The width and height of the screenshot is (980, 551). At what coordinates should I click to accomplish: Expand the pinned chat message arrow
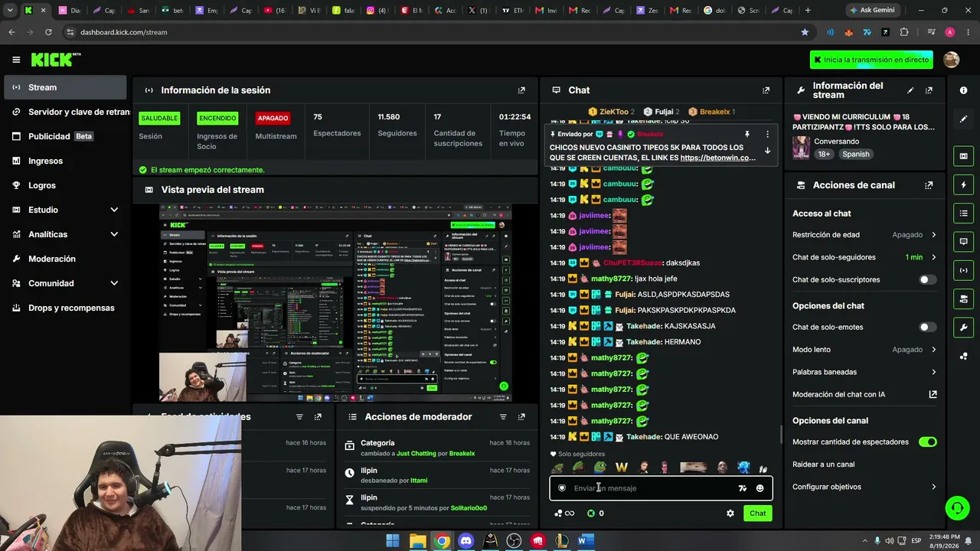click(767, 151)
